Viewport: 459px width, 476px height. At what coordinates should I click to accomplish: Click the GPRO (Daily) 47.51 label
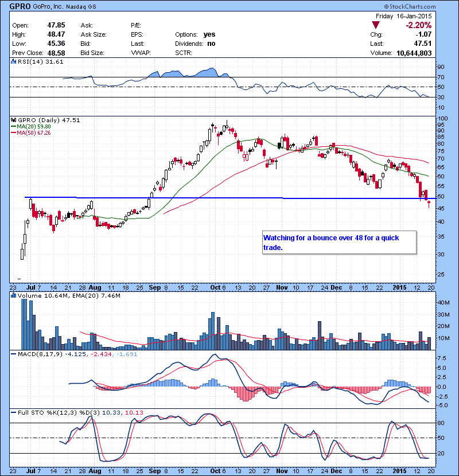[x=49, y=120]
